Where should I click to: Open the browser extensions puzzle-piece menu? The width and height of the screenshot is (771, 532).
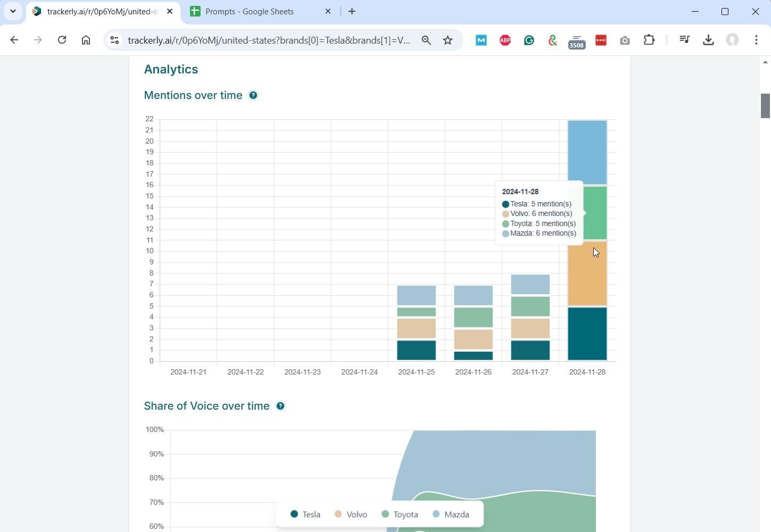click(x=649, y=40)
